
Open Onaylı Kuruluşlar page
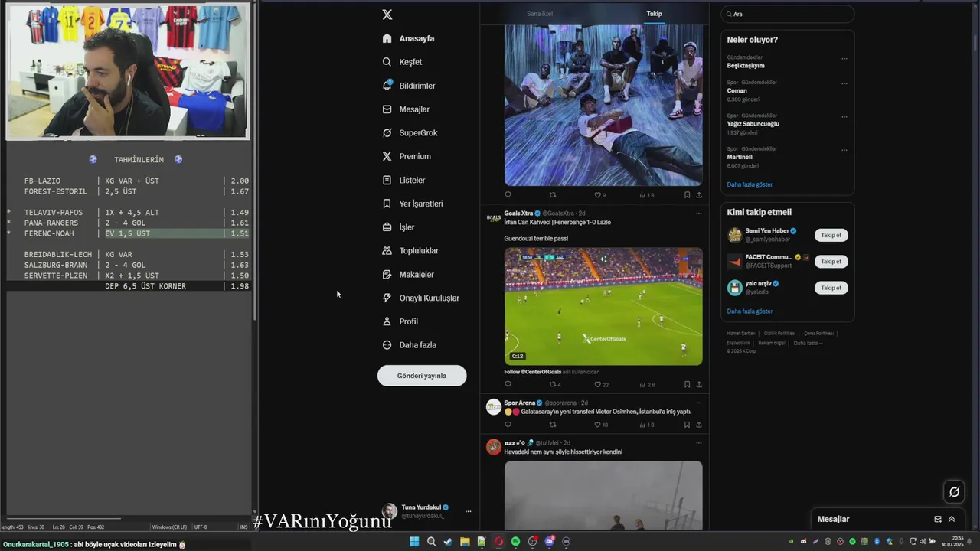[x=420, y=298]
